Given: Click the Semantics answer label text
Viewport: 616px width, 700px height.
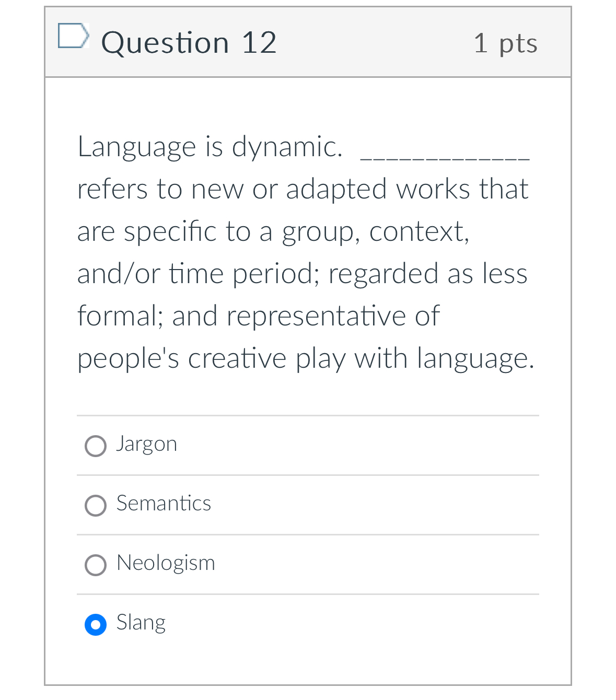Looking at the screenshot, I should pos(164,504).
